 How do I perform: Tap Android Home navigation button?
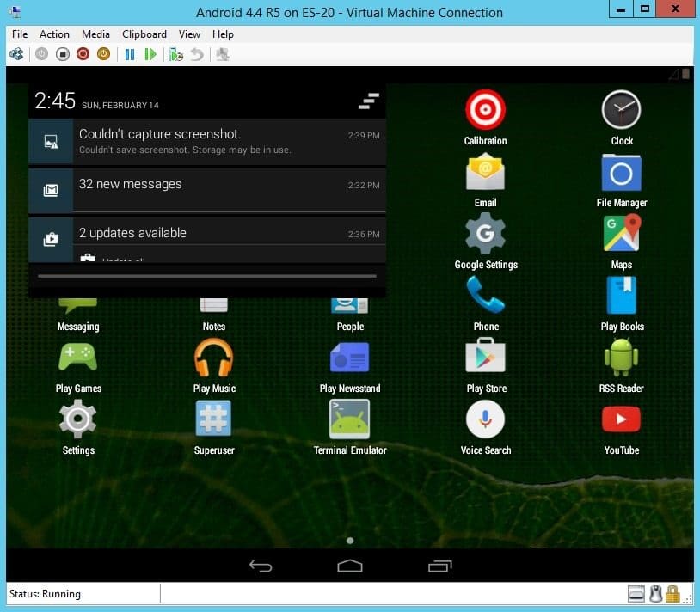350,566
